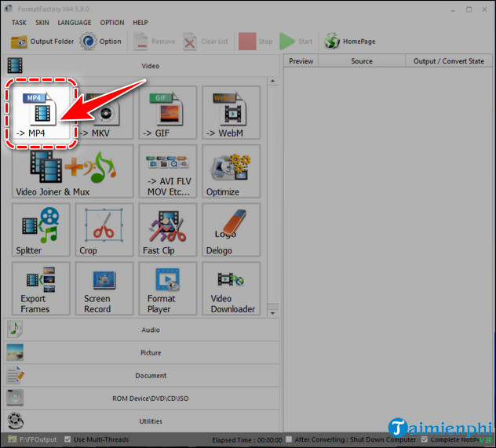Click the Stop toolbar button
496x448 pixels.
click(256, 42)
